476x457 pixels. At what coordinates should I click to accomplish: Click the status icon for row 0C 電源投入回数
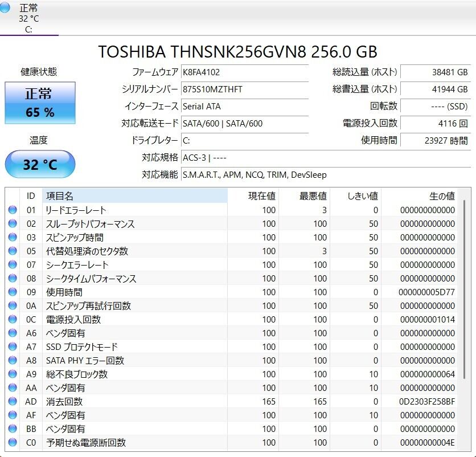pos(13,319)
